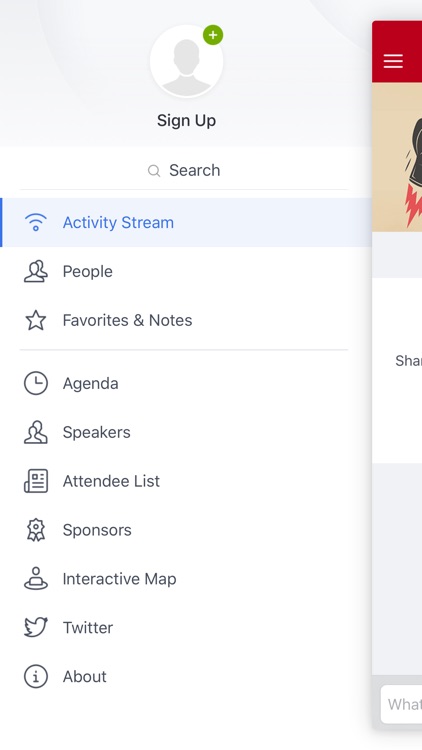Click the About info icon
The height and width of the screenshot is (750, 422).
coord(36,676)
